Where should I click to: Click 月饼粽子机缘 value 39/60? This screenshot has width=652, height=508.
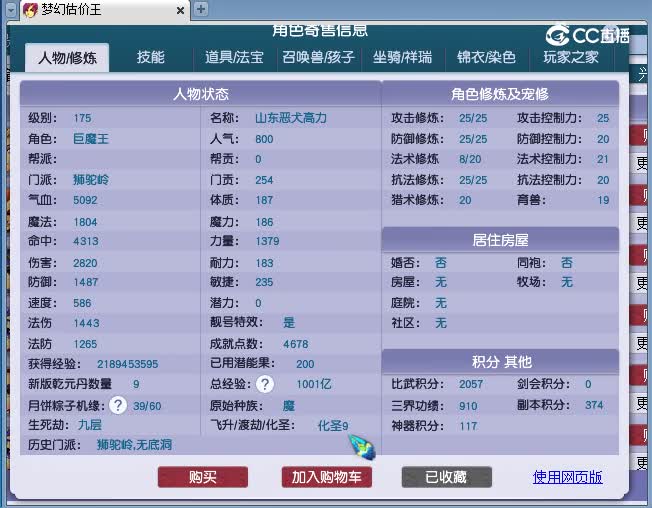tap(147, 406)
